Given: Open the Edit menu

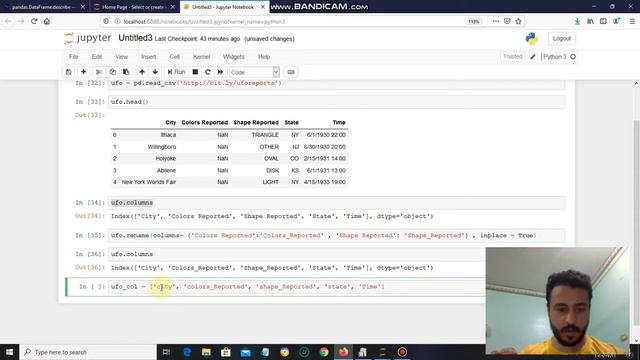Looking at the screenshot, I should (97, 57).
